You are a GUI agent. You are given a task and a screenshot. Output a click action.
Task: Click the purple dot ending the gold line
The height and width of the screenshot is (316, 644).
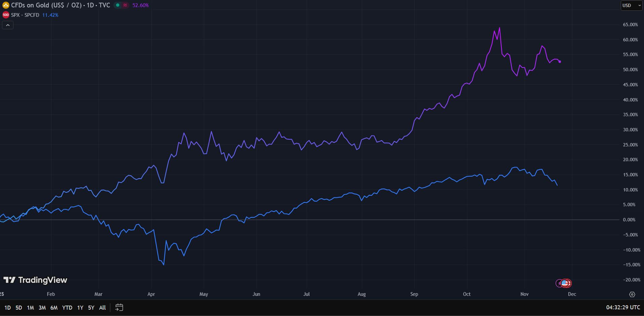[x=560, y=61]
